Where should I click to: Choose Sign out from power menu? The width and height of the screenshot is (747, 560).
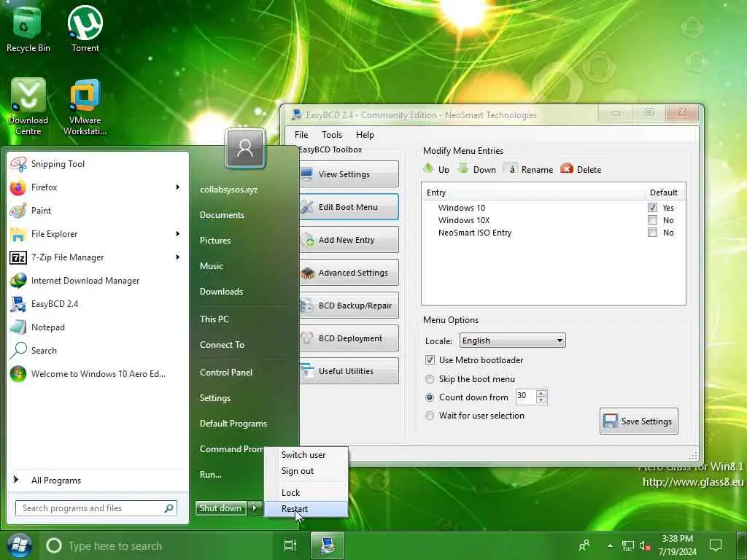click(x=306, y=471)
